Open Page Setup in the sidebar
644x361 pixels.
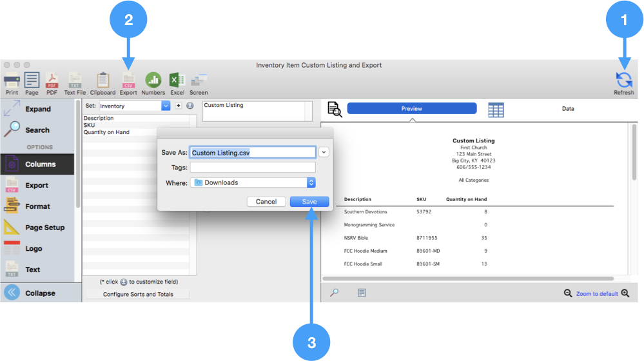[44, 228]
